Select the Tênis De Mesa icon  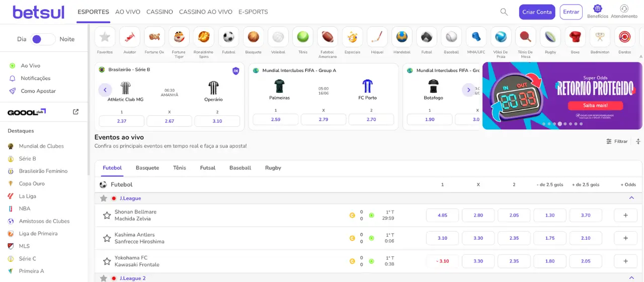coord(525,37)
